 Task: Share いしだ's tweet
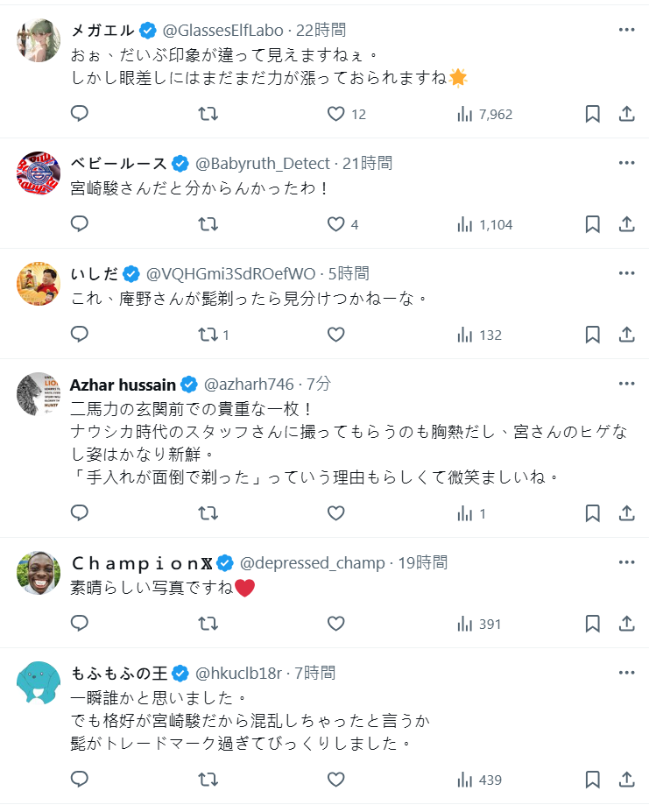[x=627, y=335]
